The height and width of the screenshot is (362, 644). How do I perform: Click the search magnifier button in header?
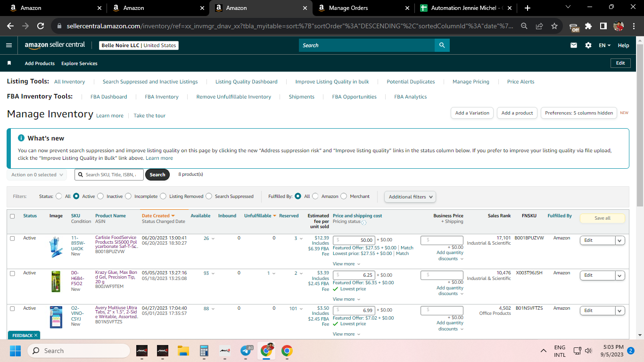442,45
